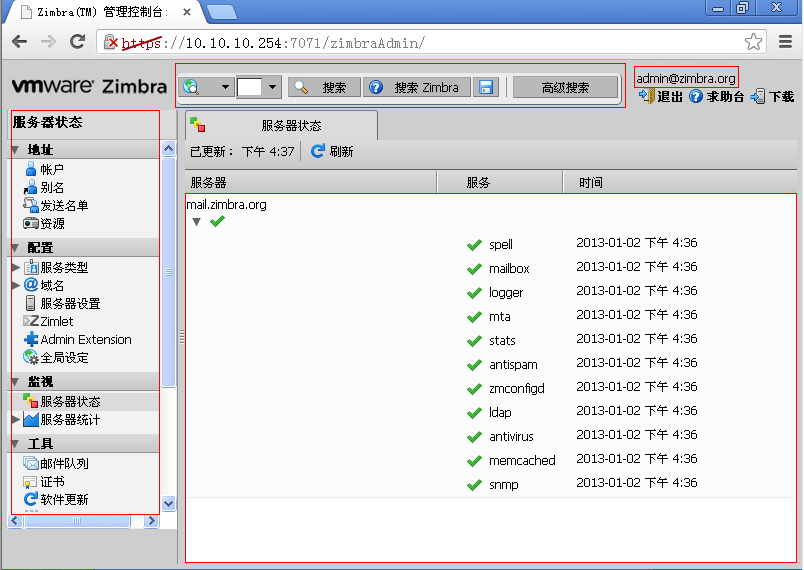Sort by the 服务器 column header
The width and height of the screenshot is (804, 570).
311,182
